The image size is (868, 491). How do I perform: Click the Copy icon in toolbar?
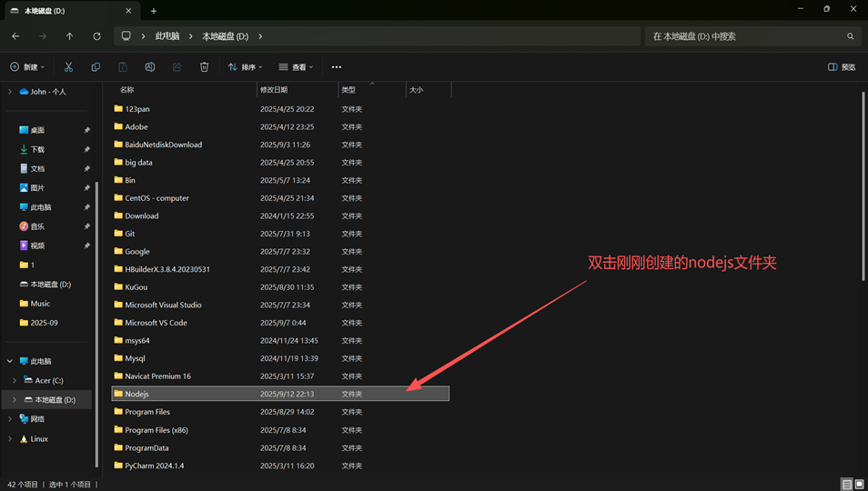pyautogui.click(x=96, y=67)
